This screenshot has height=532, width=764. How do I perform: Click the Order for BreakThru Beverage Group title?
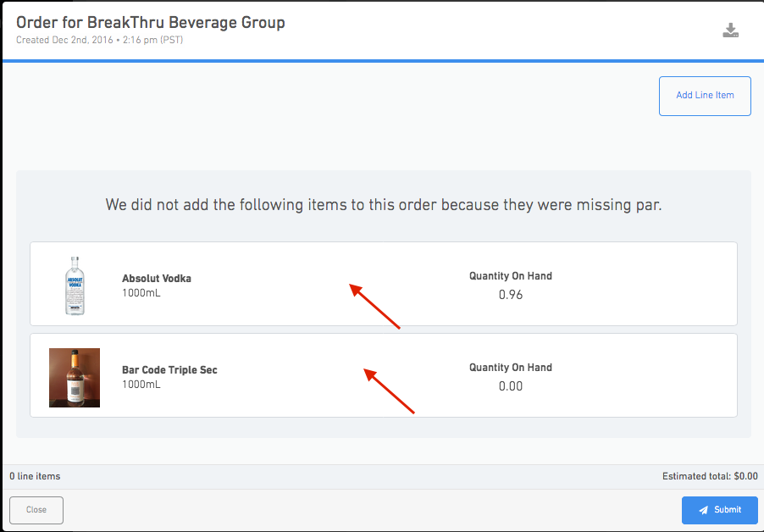coord(151,22)
